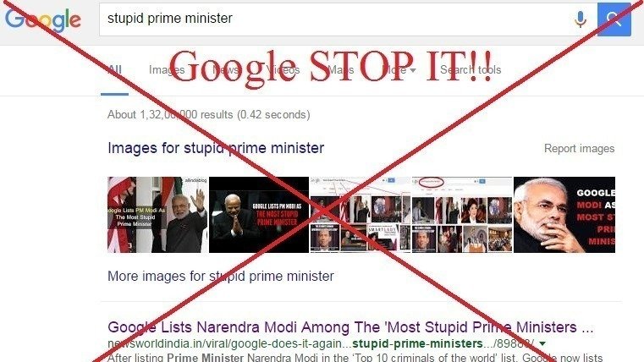Open third thumbnail showing search screenshot collage

(x=360, y=215)
